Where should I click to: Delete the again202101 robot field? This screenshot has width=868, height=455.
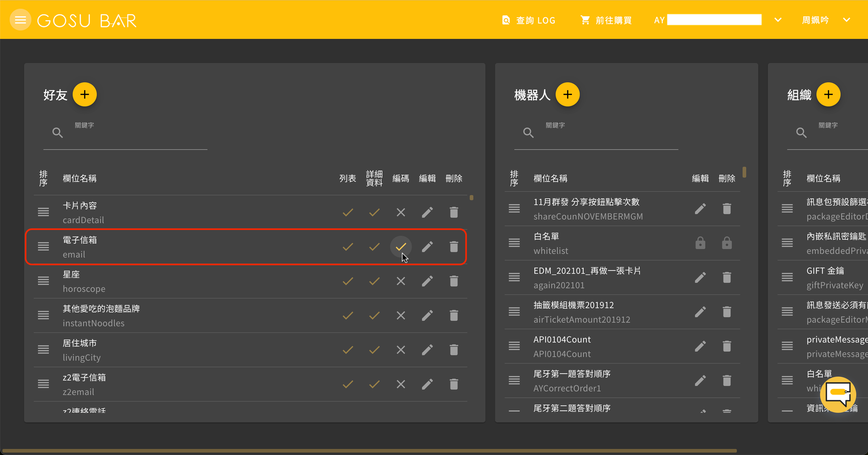pyautogui.click(x=727, y=277)
